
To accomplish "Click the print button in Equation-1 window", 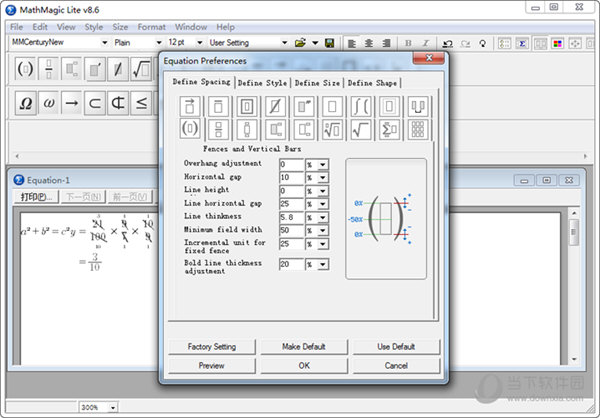I will click(x=36, y=197).
